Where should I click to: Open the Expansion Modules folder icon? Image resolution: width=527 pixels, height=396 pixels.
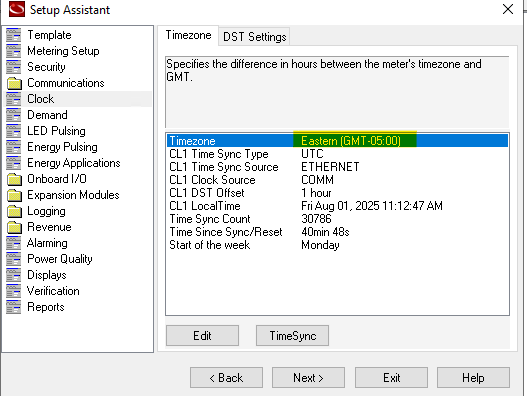[14, 195]
